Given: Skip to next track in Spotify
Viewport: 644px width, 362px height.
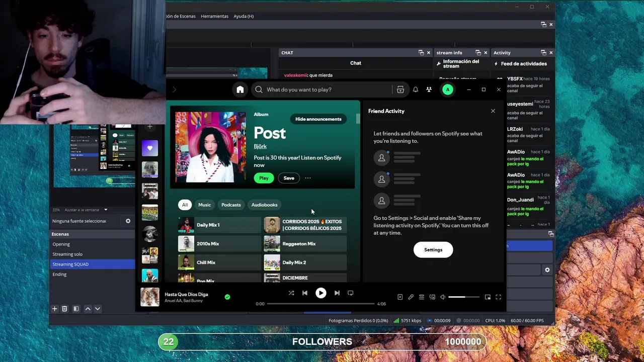Looking at the screenshot, I should (x=337, y=293).
